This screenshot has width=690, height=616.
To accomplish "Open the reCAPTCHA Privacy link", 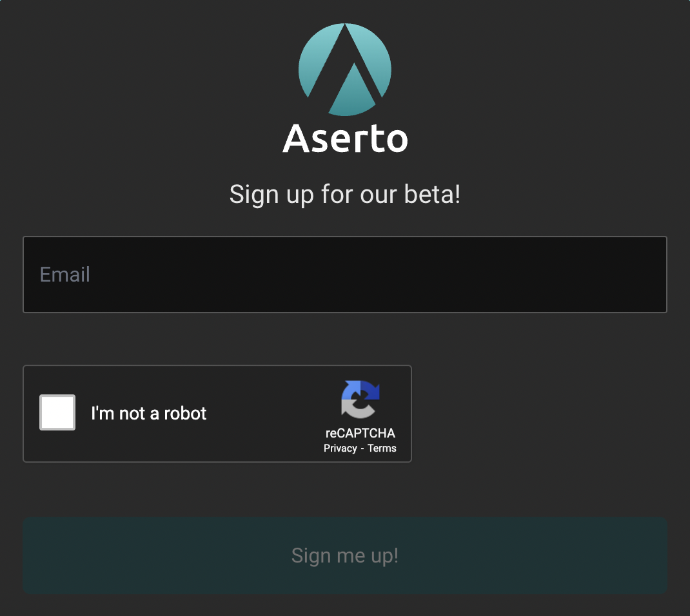I will tap(340, 448).
